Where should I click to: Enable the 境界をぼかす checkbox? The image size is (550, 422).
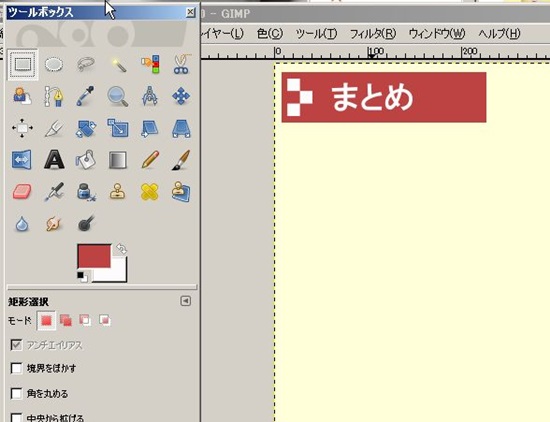click(x=16, y=368)
